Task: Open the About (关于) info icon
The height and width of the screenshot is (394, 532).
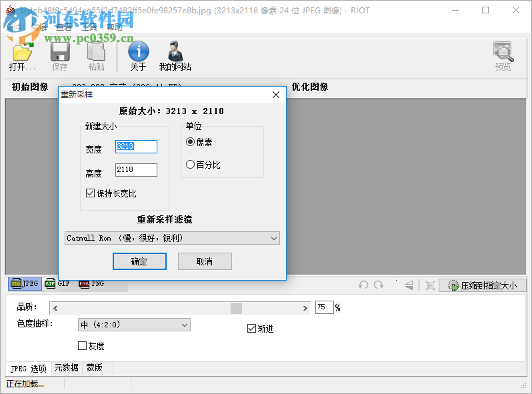Action: [x=139, y=51]
